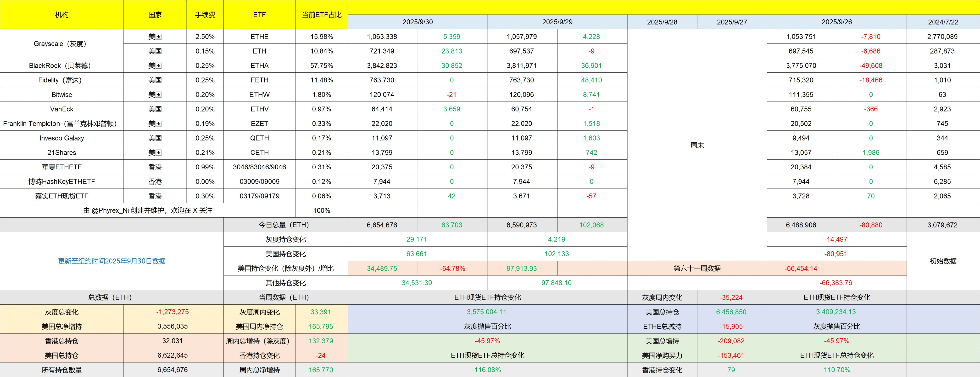Click the 2025/9/29 date header cell
This screenshot has height=377, width=980.
(557, 22)
